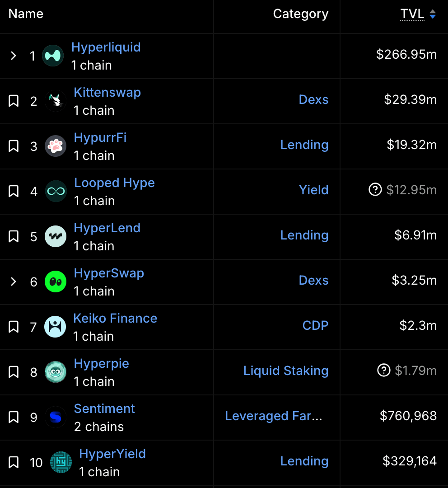Viewport: 448px width, 488px height.
Task: Open the CDP category link
Action: pos(315,325)
